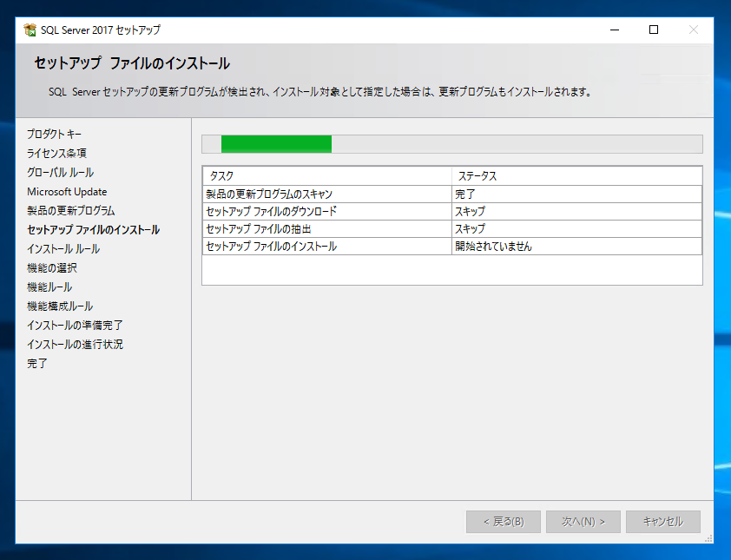This screenshot has height=560, width=731.
Task: Click the < 戻る(B) button
Action: coord(504,521)
